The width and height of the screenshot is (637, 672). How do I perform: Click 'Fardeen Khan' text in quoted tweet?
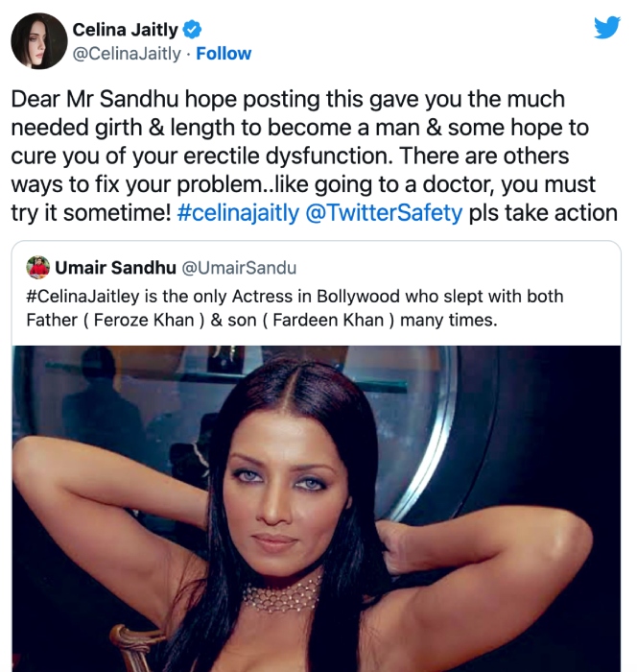click(328, 320)
